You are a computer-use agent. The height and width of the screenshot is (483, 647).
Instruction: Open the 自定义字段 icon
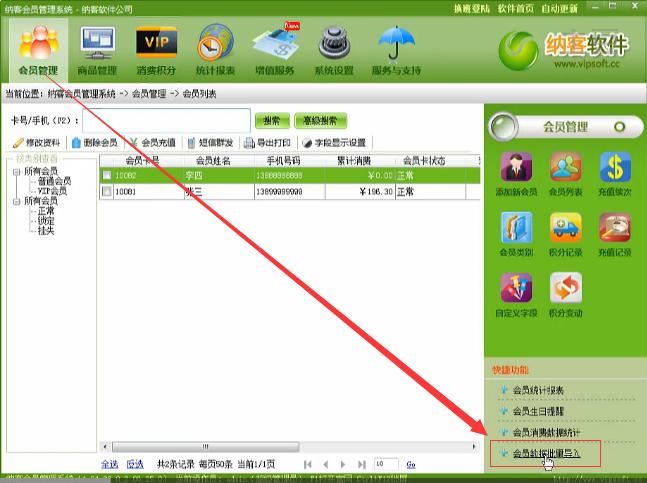(x=516, y=294)
